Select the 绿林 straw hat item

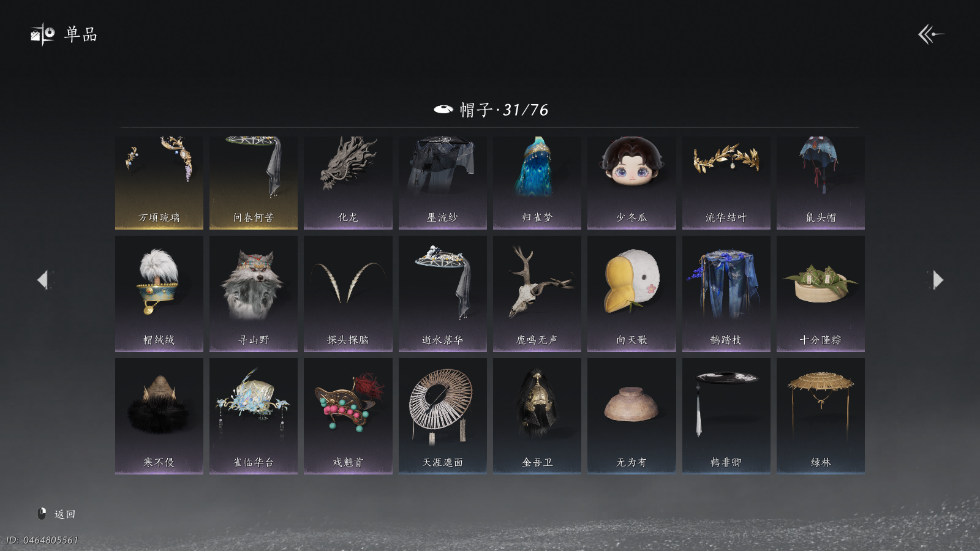tap(821, 416)
